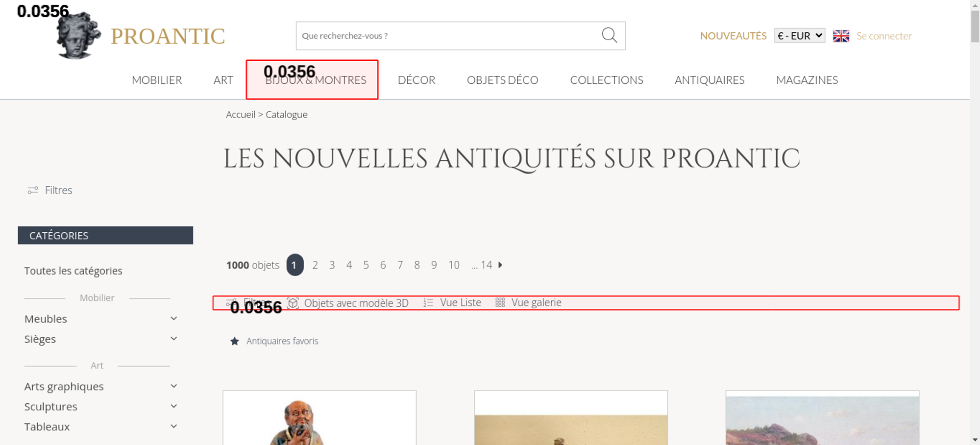Expand the Sculptures category chevron
Image resolution: width=980 pixels, height=445 pixels.
[174, 406]
